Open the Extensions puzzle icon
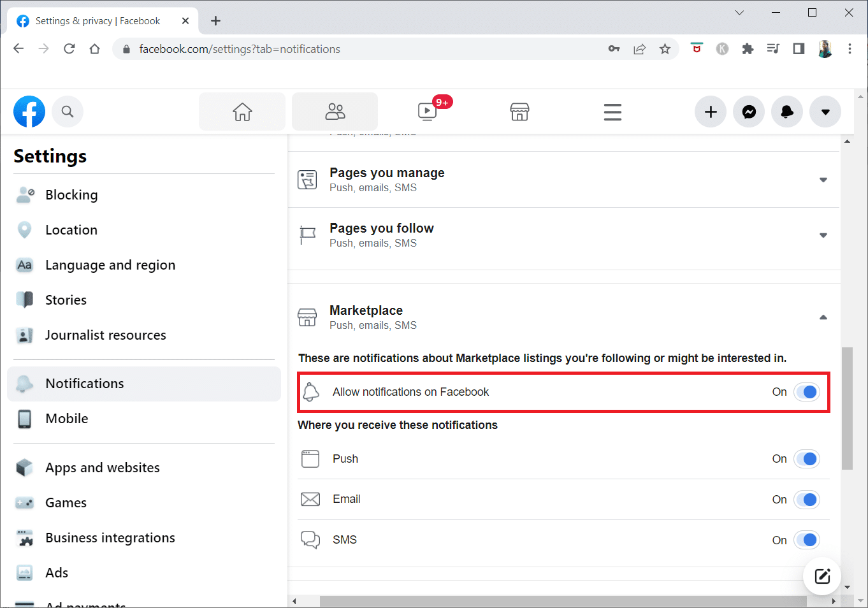 748,49
